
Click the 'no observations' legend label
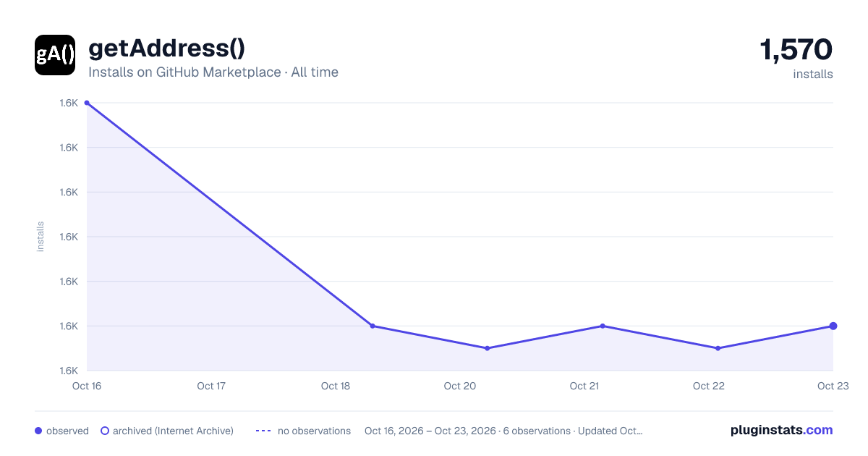point(314,431)
